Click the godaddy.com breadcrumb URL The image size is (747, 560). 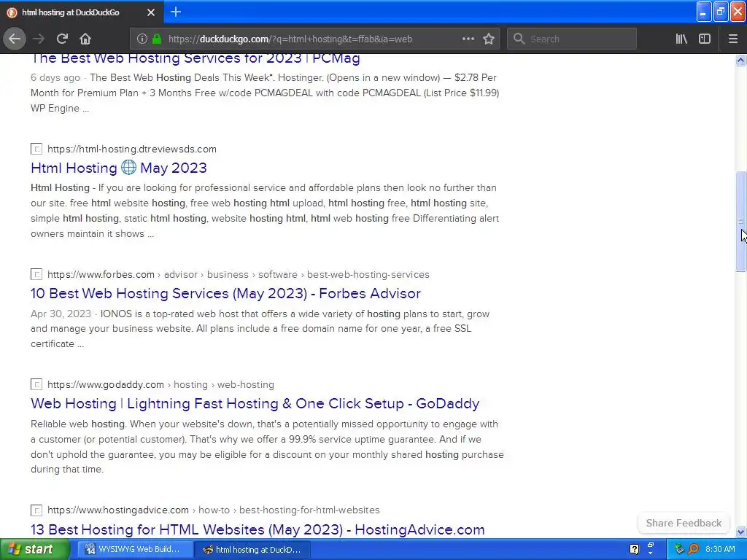(160, 384)
